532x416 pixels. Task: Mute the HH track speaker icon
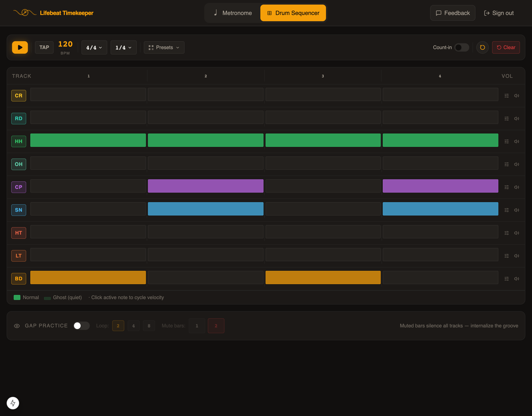[x=516, y=141]
